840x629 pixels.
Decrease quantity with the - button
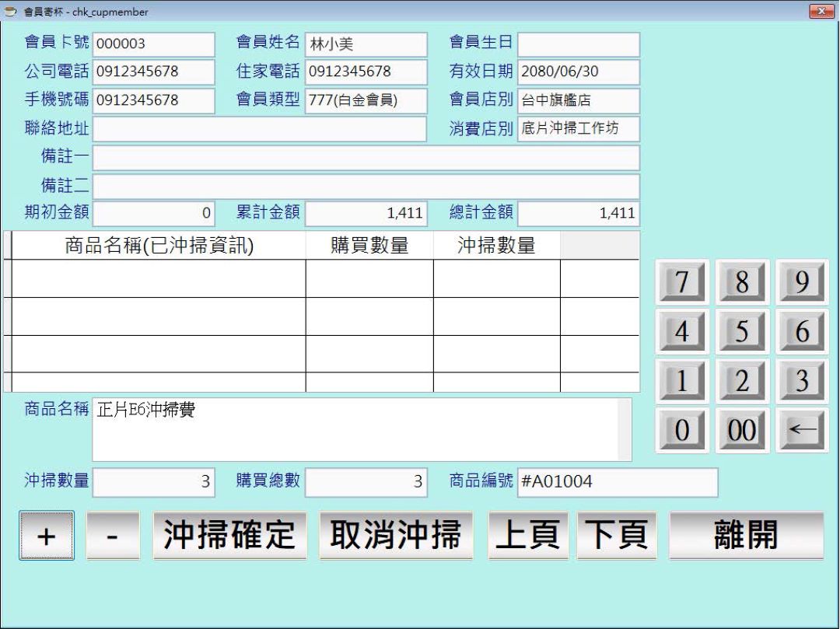pos(114,535)
